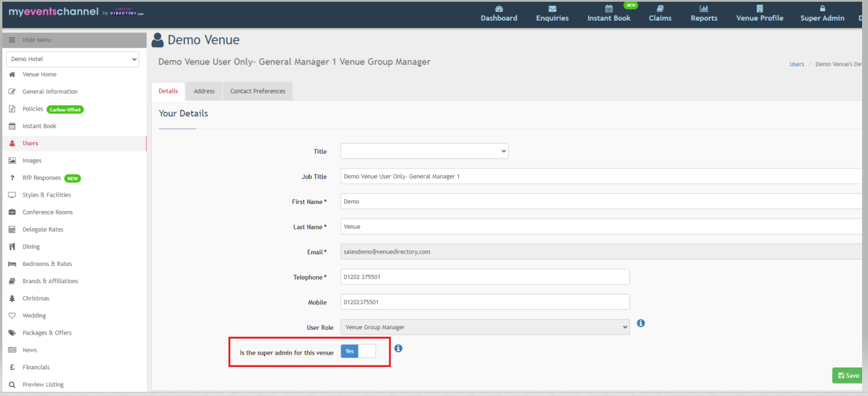The image size is (868, 396).
Task: Click the Wedding heart icon
Action: pyautogui.click(x=12, y=316)
